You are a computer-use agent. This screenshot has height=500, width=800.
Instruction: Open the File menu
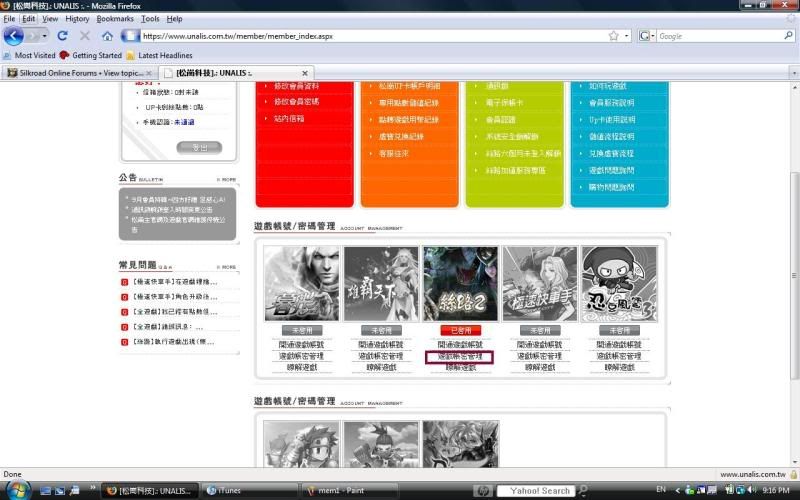click(x=9, y=18)
